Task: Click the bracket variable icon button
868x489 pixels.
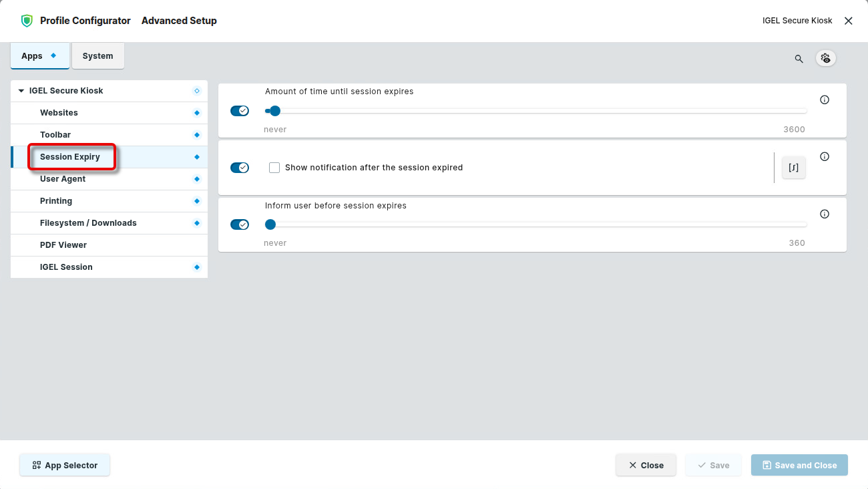Action: click(x=794, y=168)
